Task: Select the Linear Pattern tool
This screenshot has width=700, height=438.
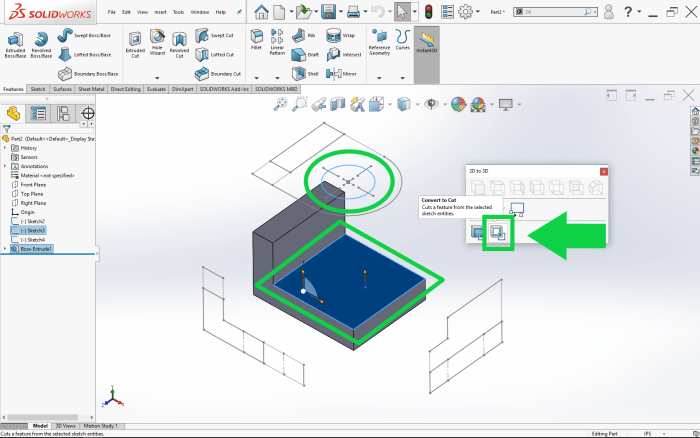Action: coord(277,42)
